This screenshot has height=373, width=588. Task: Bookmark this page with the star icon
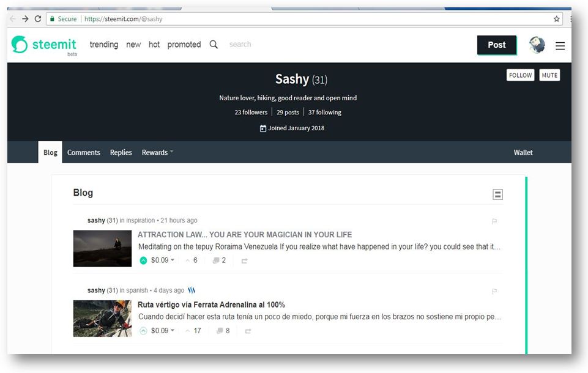tap(557, 19)
